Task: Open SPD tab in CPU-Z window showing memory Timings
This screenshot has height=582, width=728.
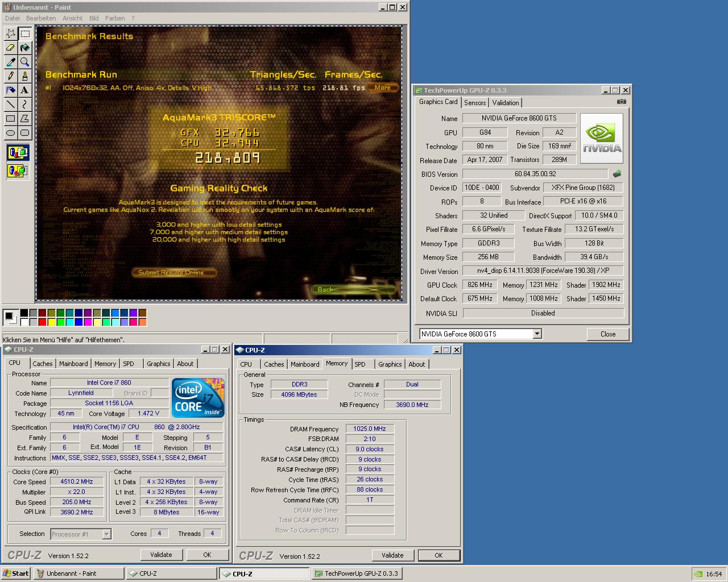Action: pos(360,364)
